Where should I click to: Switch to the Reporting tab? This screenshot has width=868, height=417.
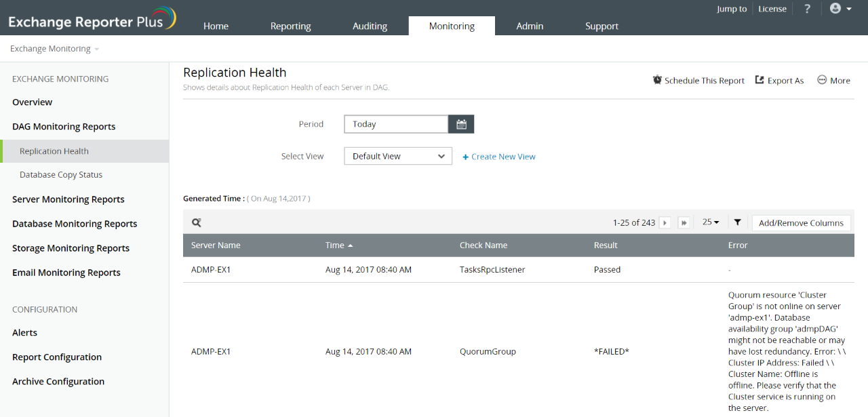tap(290, 26)
